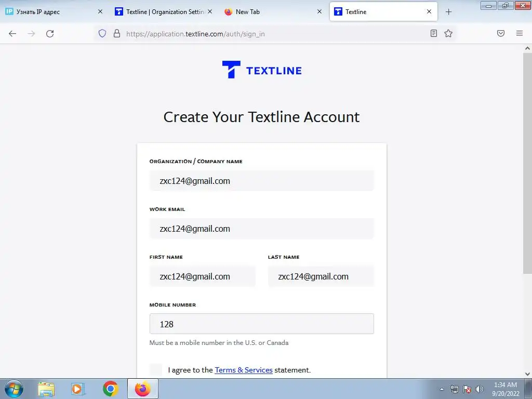532x399 pixels.
Task: Open volume speaker tray icon
Action: pyautogui.click(x=479, y=389)
